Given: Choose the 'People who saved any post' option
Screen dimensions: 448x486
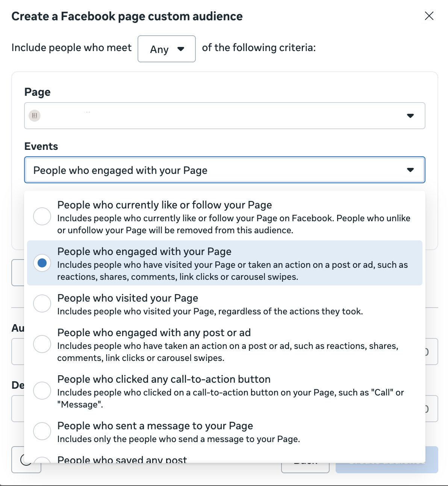Looking at the screenshot, I should point(122,459).
